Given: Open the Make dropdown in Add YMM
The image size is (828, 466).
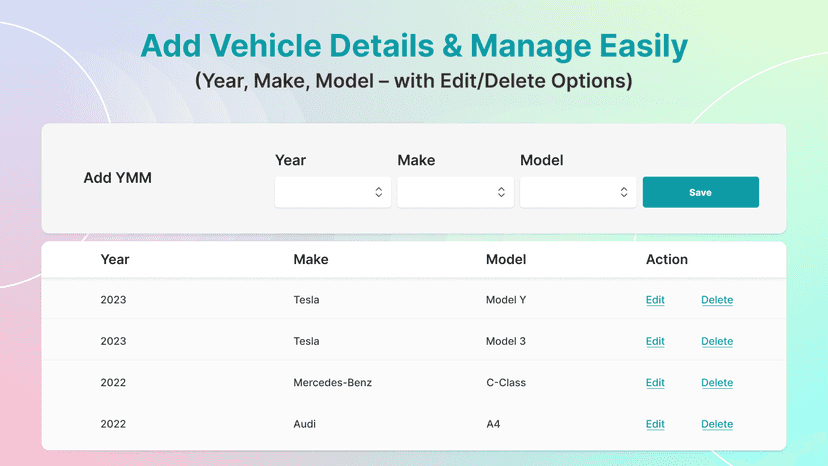Looking at the screenshot, I should 455,192.
